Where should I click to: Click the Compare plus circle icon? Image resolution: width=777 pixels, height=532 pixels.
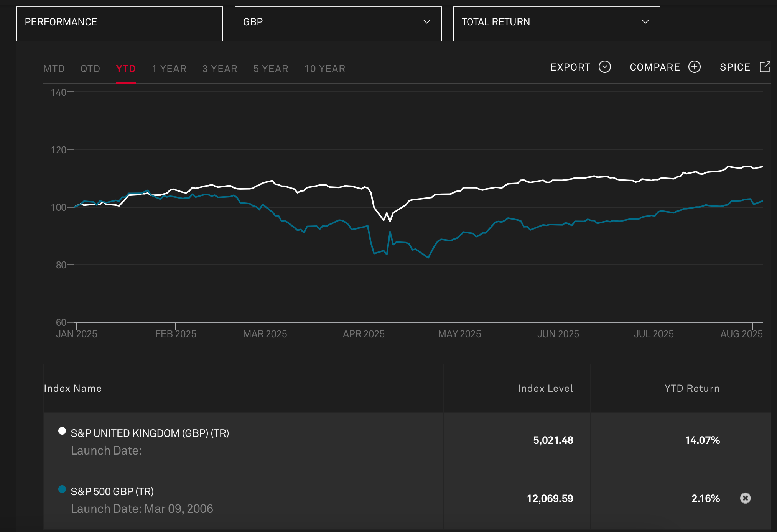pos(694,67)
